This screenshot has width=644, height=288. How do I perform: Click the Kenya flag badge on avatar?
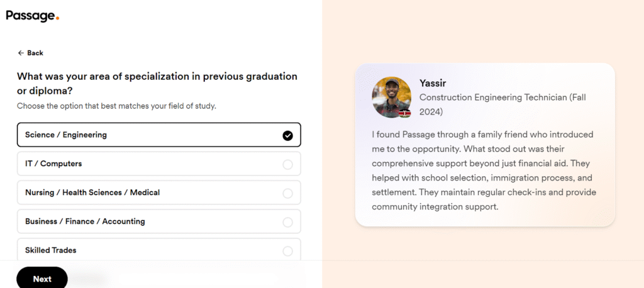404,113
